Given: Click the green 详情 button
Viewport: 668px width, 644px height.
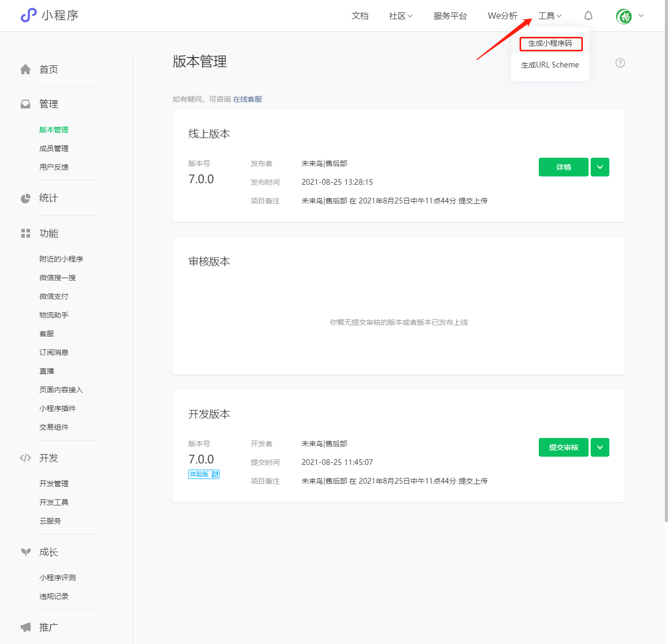Looking at the screenshot, I should 563,167.
